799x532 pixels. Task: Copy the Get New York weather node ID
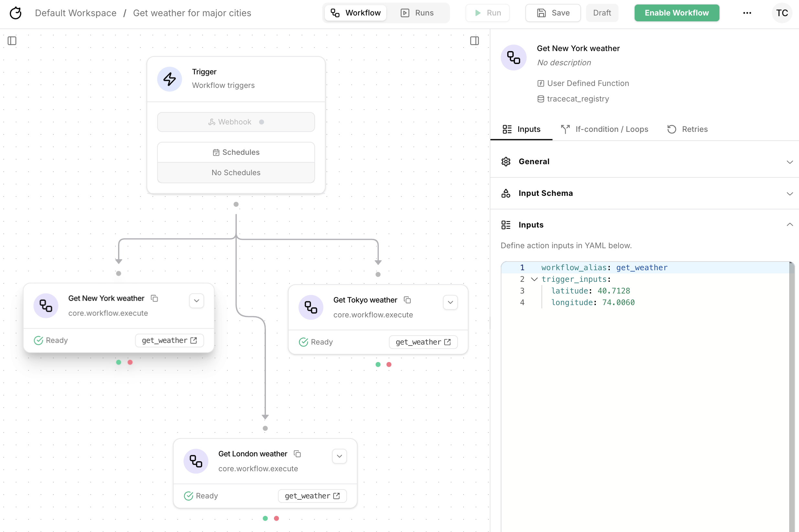click(x=155, y=298)
